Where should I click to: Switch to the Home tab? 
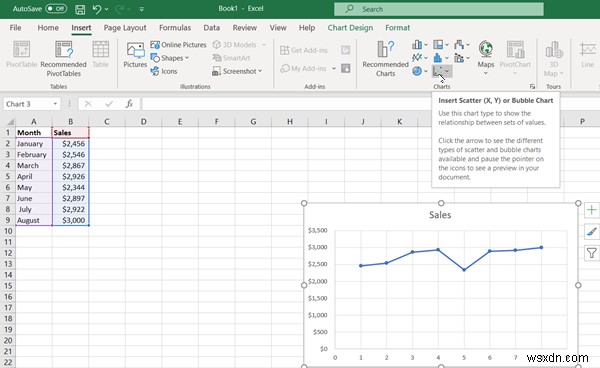coord(48,28)
